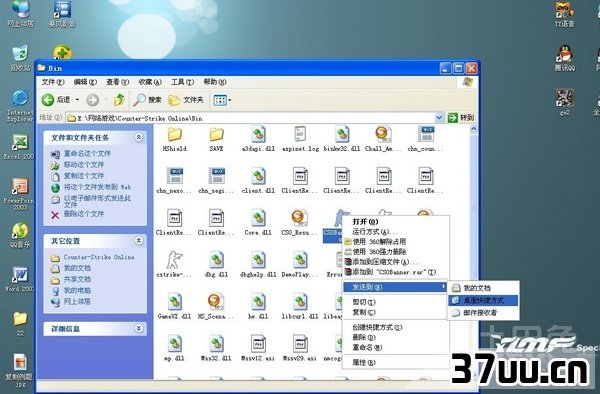Select the Mssv29.asi file icon

point(300,344)
